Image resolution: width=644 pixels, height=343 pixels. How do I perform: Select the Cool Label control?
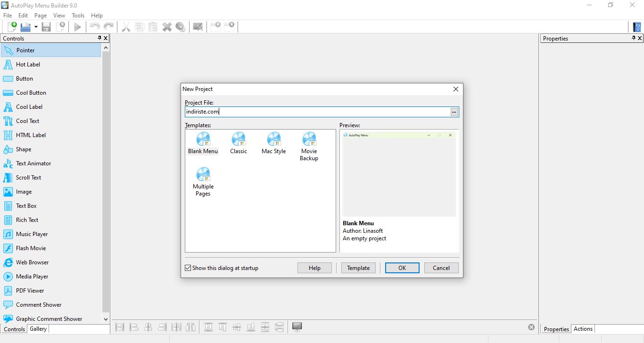pyautogui.click(x=51, y=107)
